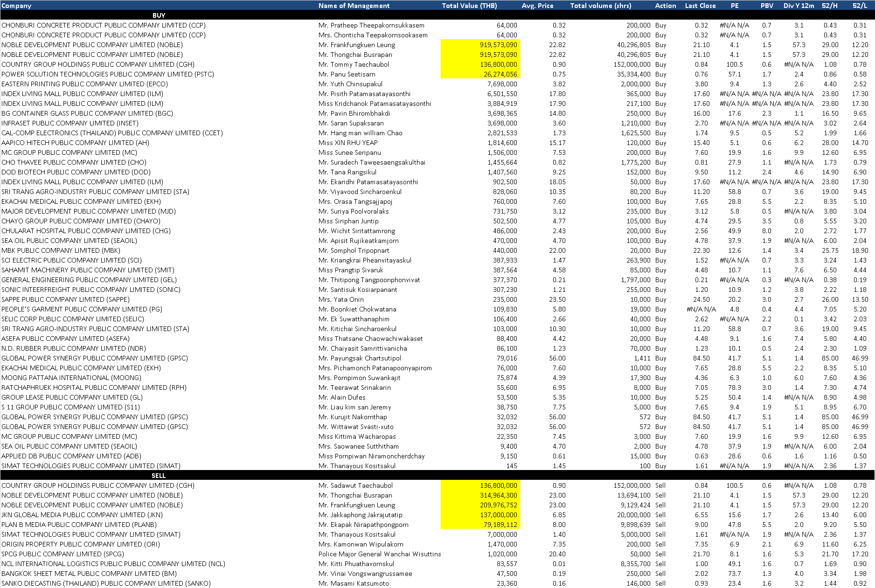Screen dimensions: 875x588
Task: Click PLAN B MEDIA PUBLIC COMPANY LIMITED (PLANB)
Action: click(79, 525)
